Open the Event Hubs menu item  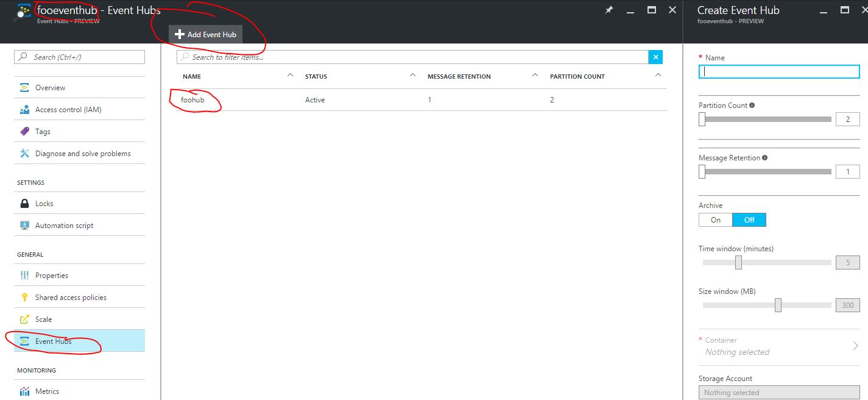click(53, 341)
